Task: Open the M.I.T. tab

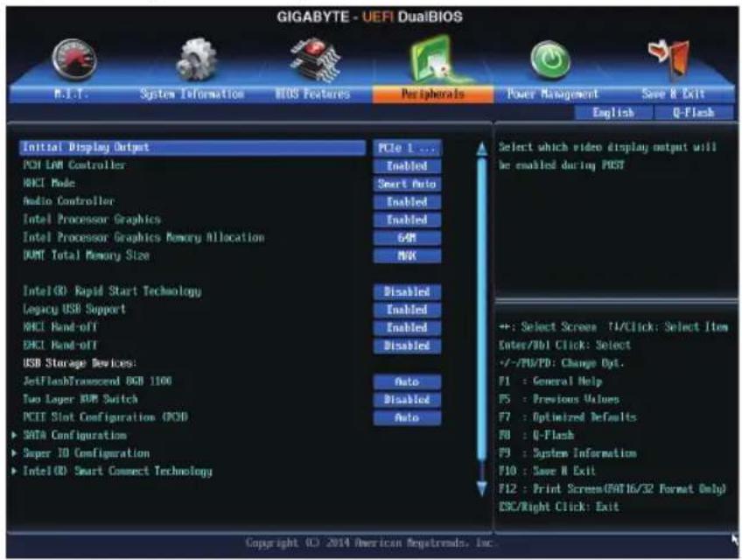Action: coord(71,94)
